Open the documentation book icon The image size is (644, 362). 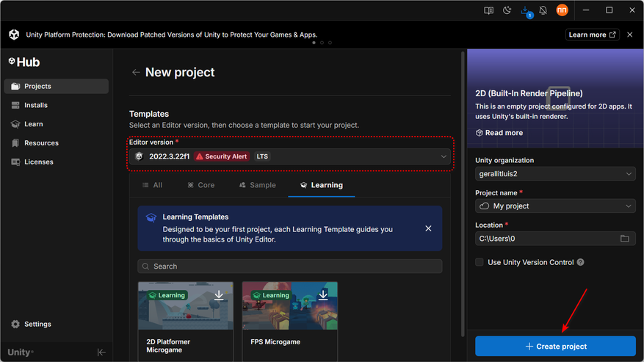click(488, 10)
